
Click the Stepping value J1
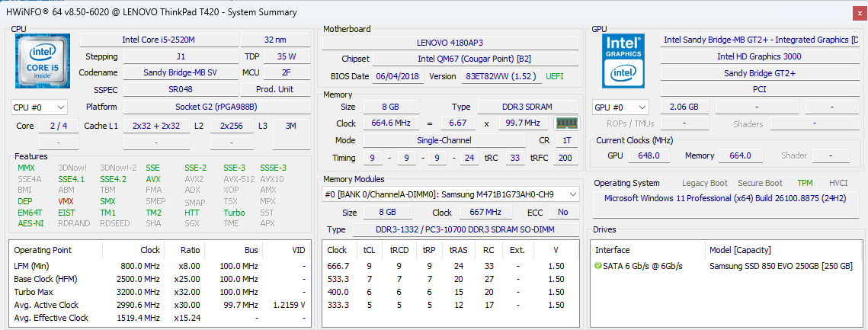click(181, 56)
